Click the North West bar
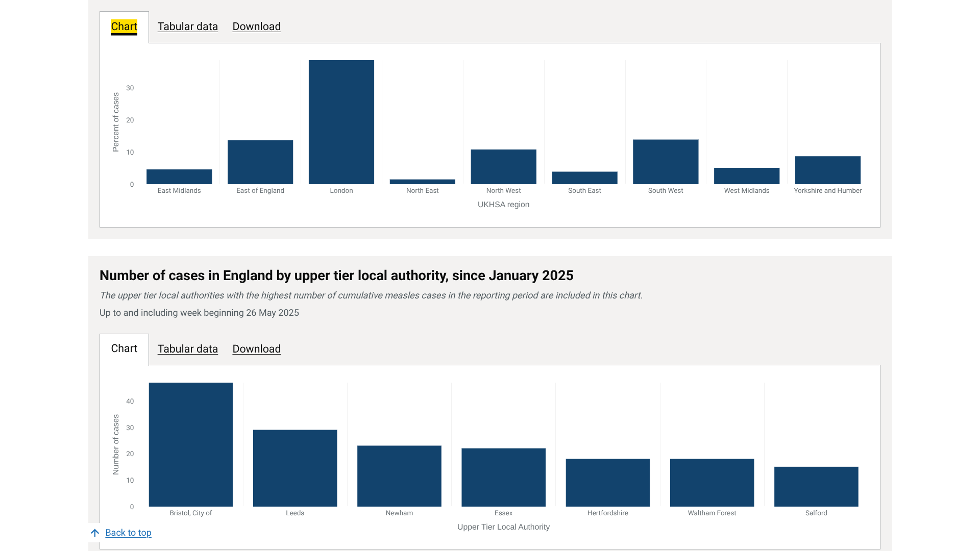 coord(503,167)
